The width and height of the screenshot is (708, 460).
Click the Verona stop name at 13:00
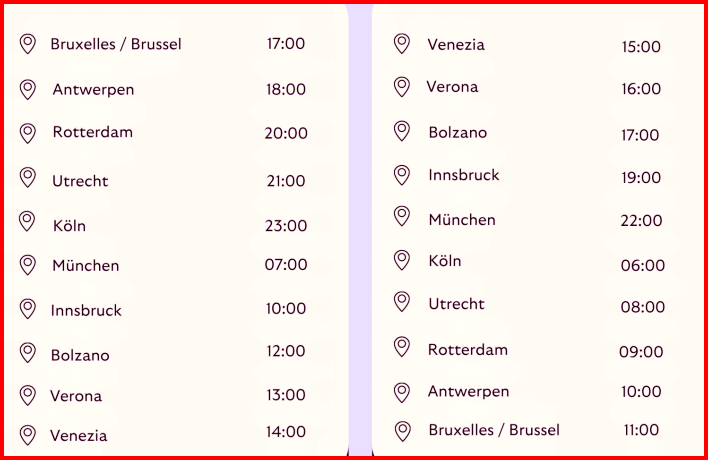pos(76,396)
